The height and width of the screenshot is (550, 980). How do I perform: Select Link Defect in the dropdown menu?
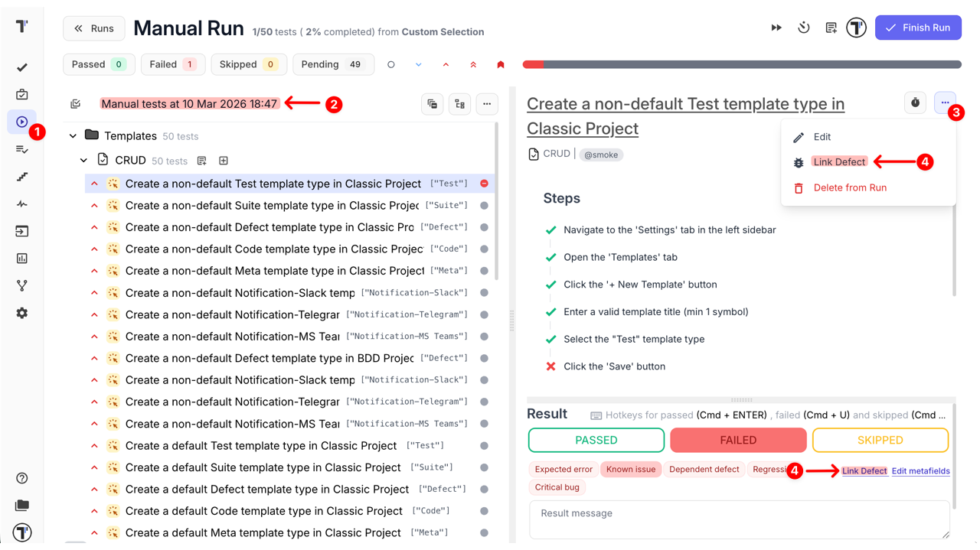click(x=838, y=162)
